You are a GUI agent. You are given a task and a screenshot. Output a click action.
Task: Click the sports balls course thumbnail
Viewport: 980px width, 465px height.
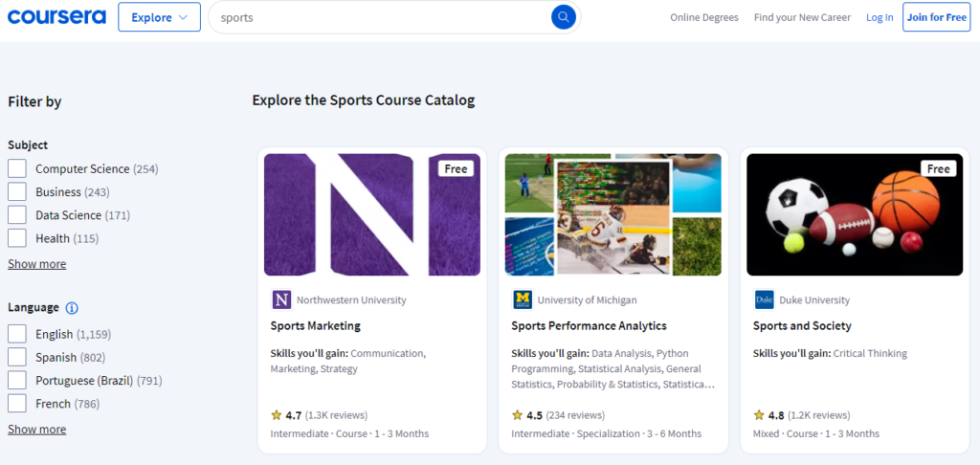[855, 214]
